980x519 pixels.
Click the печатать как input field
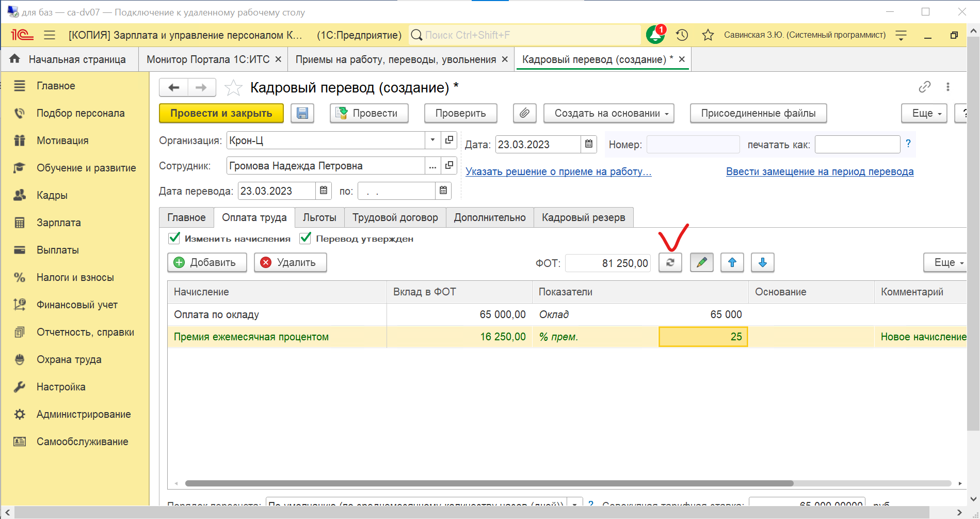click(857, 145)
